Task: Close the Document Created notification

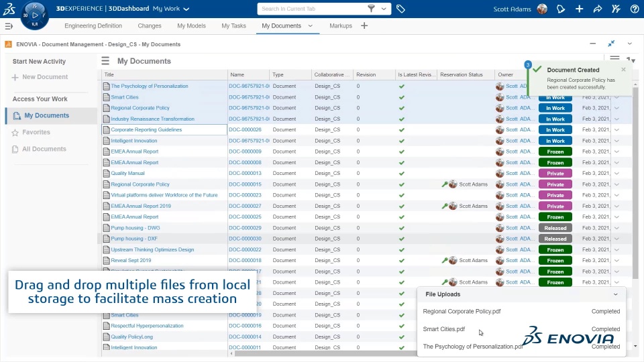Action: point(623,69)
